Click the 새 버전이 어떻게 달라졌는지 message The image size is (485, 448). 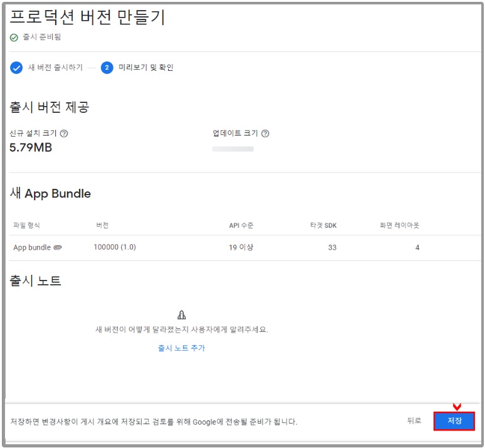coord(181,329)
